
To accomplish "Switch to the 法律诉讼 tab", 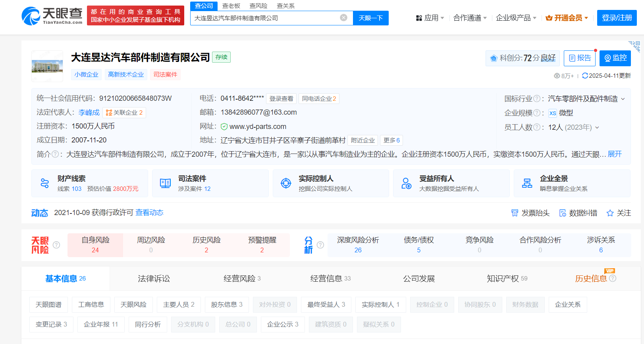I will (154, 279).
